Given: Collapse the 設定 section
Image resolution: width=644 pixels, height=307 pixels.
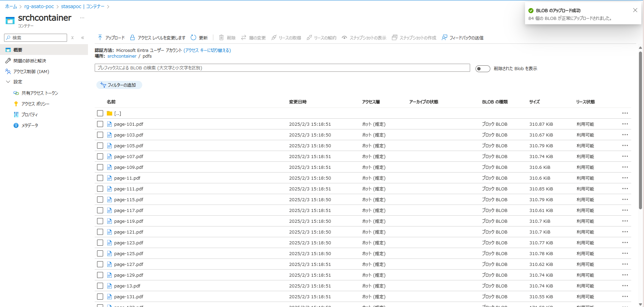Looking at the screenshot, I should pos(18,82).
